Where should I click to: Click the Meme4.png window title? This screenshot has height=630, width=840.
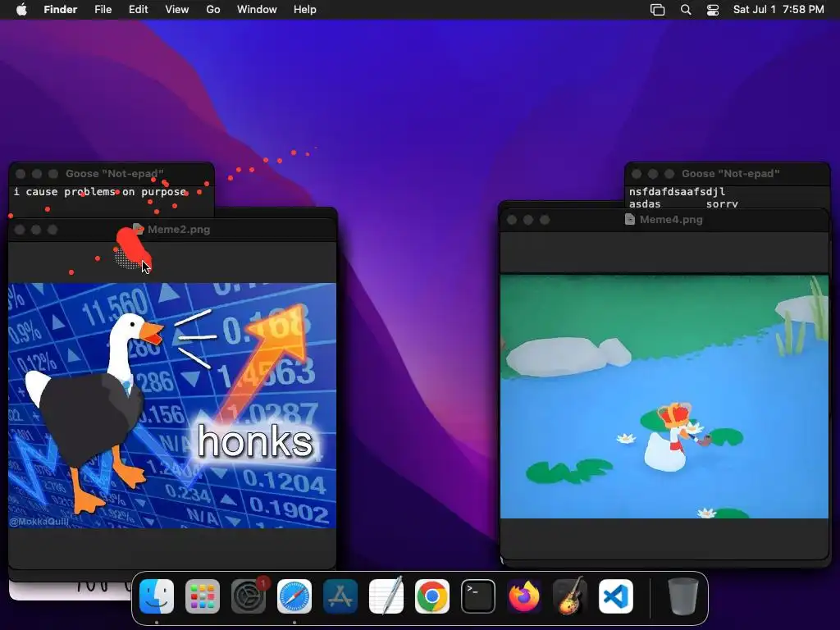671,220
